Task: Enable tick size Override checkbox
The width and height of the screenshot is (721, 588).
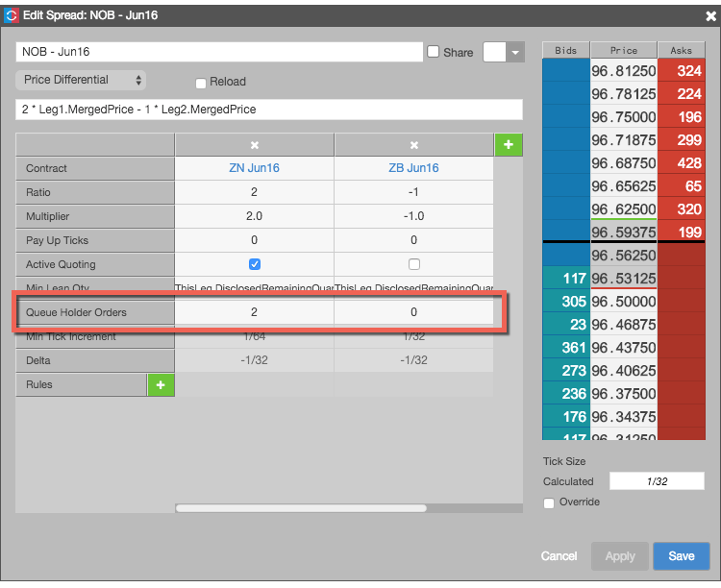Action: tap(549, 502)
